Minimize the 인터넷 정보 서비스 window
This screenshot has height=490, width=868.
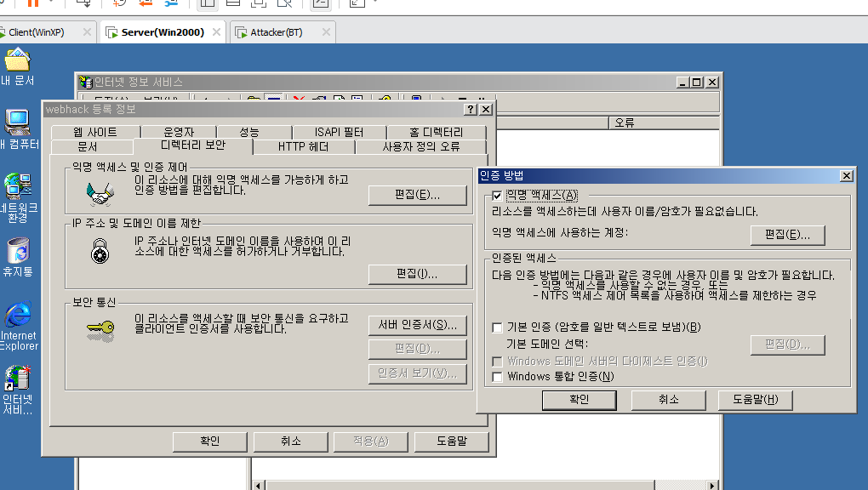tap(683, 82)
